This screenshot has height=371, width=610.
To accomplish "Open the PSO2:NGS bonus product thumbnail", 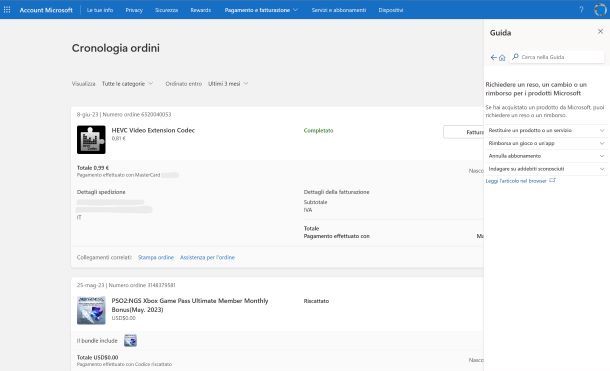I will coord(91,310).
